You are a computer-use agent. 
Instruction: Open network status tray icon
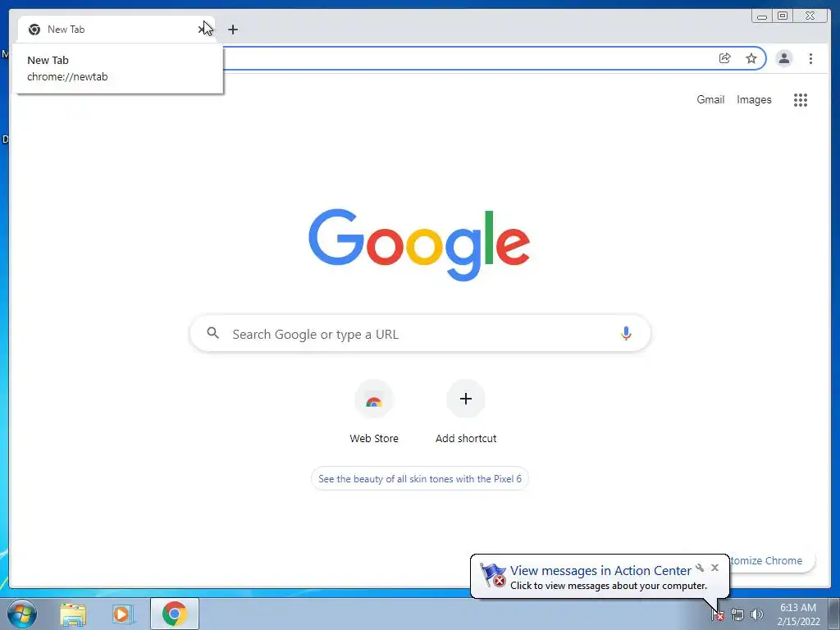point(737,614)
